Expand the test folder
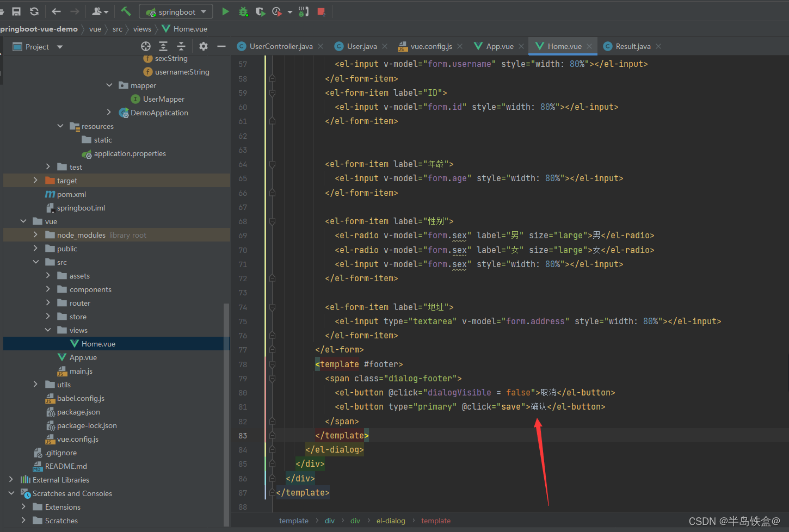 pyautogui.click(x=48, y=167)
